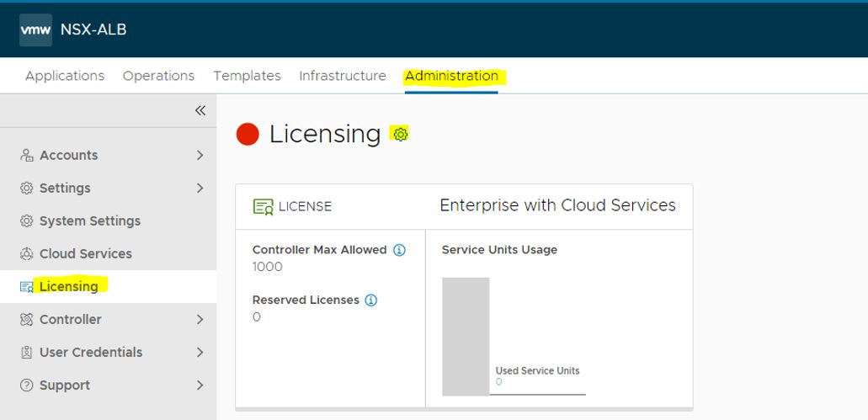Click the green LICENSE card icon
Viewport: 868px width, 420px height.
pyautogui.click(x=264, y=206)
